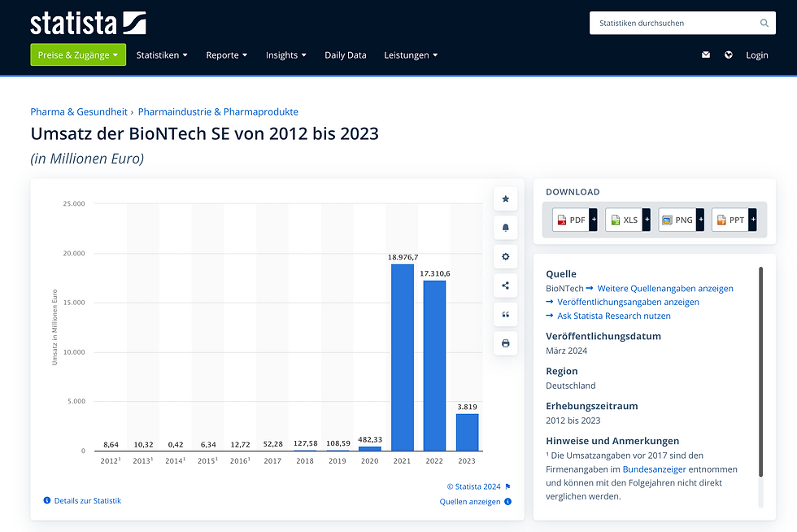This screenshot has height=532, width=797.
Task: Click the 2020 bar in chart
Action: (370, 448)
